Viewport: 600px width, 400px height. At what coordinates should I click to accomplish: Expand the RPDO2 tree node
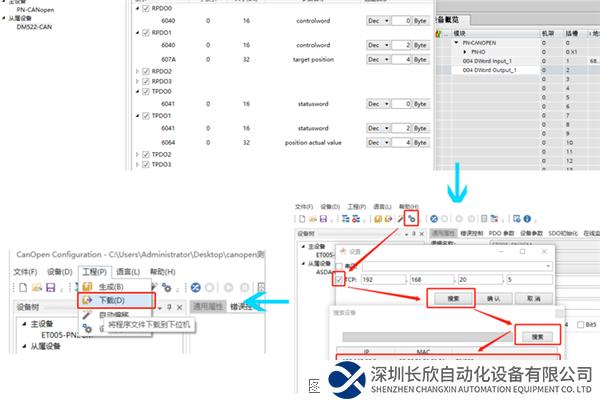[x=138, y=72]
